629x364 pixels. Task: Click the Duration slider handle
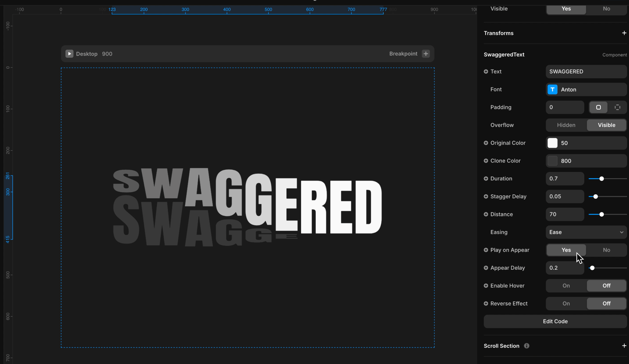point(601,179)
